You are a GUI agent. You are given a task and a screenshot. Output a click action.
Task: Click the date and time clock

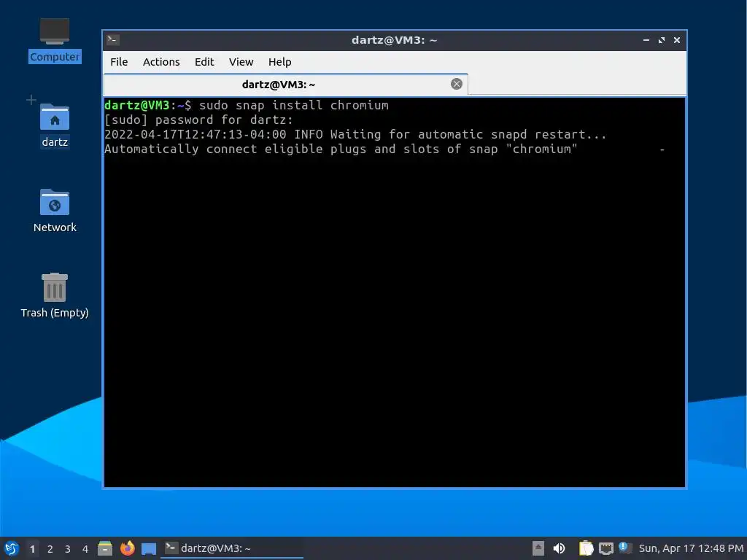[x=691, y=548]
